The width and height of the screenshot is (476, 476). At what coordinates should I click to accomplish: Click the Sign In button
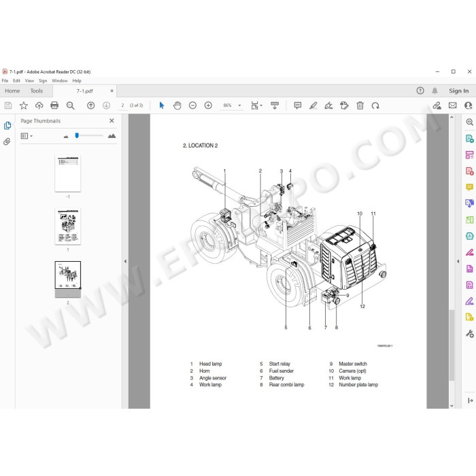click(459, 90)
